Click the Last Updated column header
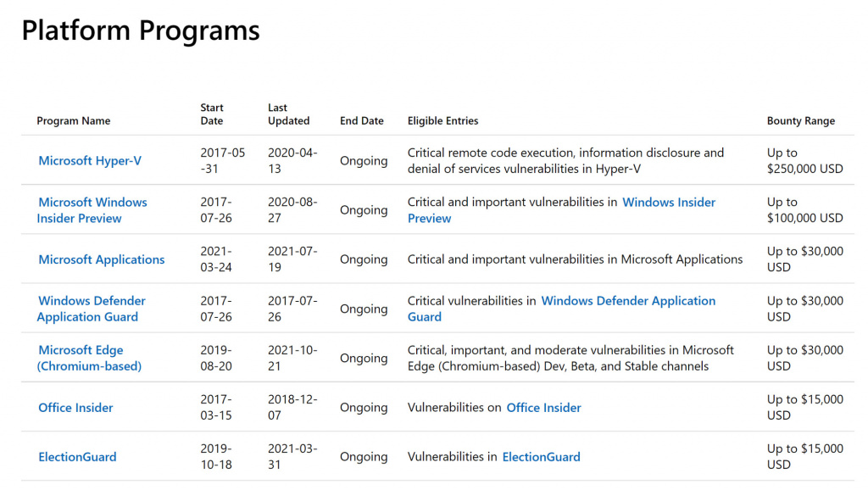 (x=288, y=114)
